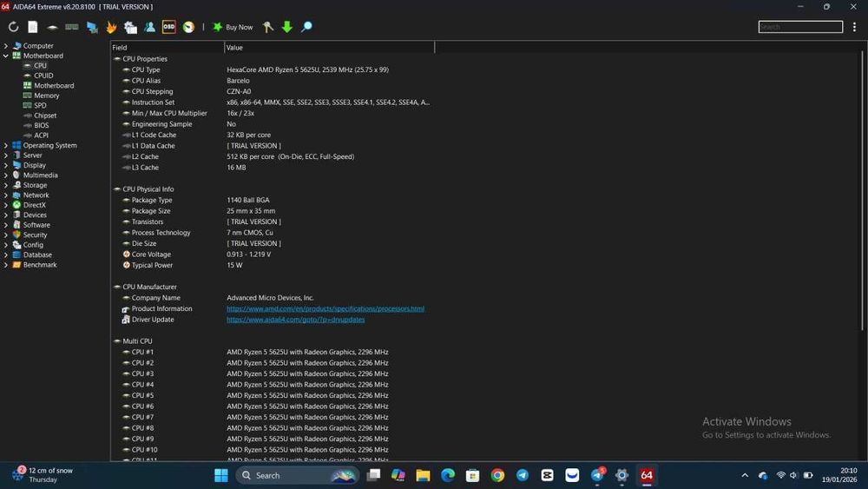Open the OSD panel icon
The width and height of the screenshot is (868, 489).
[x=169, y=27]
